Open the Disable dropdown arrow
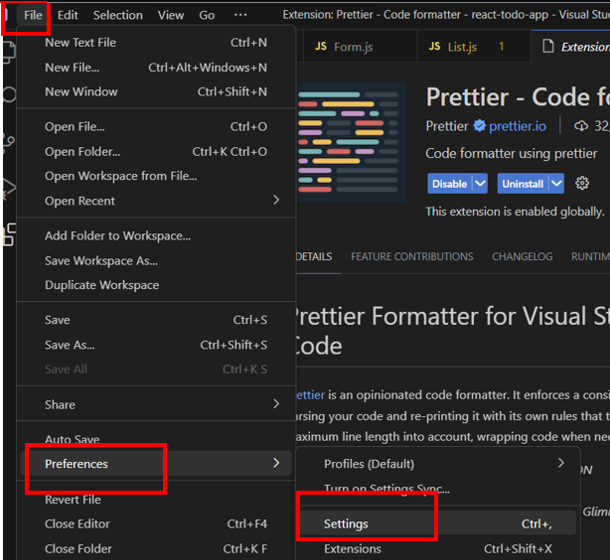The height and width of the screenshot is (560, 610). tap(480, 184)
